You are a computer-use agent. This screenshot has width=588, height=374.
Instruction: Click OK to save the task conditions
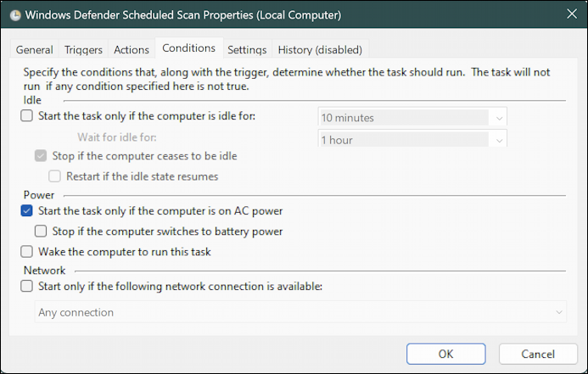pos(445,354)
